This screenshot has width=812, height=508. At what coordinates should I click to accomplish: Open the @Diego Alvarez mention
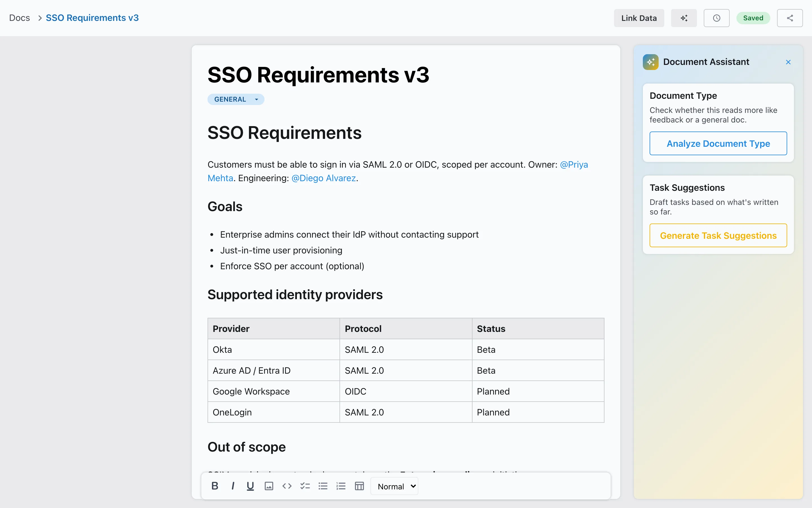(x=323, y=178)
